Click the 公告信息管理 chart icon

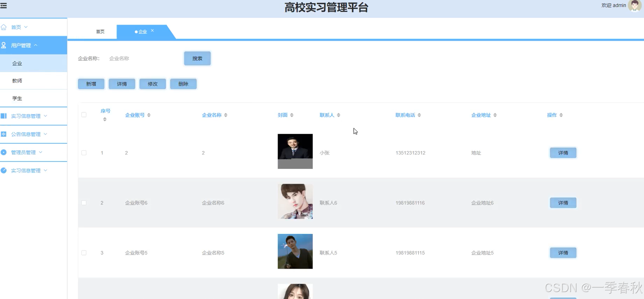[3, 134]
